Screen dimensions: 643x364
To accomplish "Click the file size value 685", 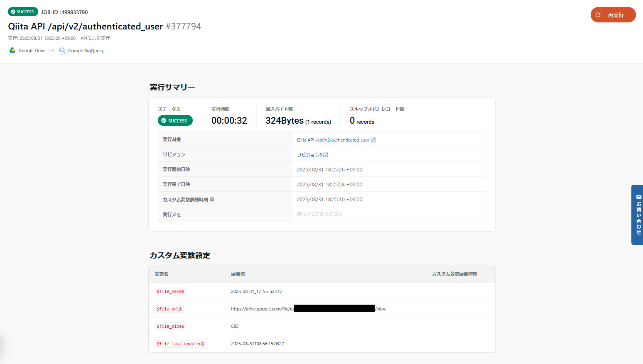I will (x=235, y=326).
